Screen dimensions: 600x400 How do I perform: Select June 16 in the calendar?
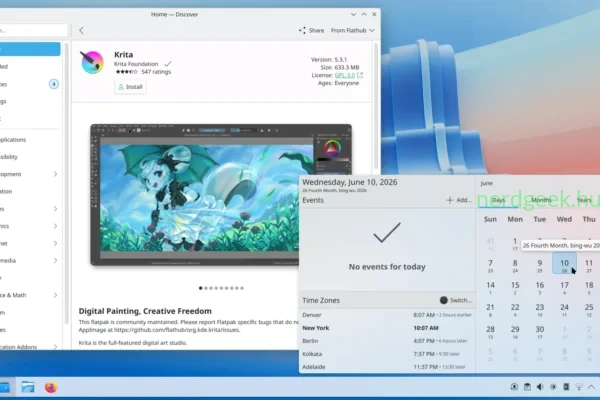pos(540,287)
